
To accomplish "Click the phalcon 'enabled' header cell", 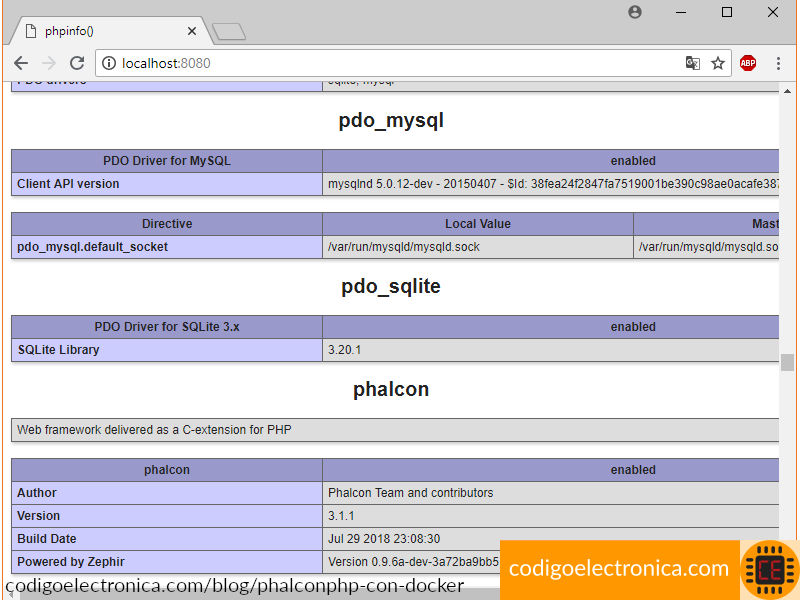I will tap(551, 469).
